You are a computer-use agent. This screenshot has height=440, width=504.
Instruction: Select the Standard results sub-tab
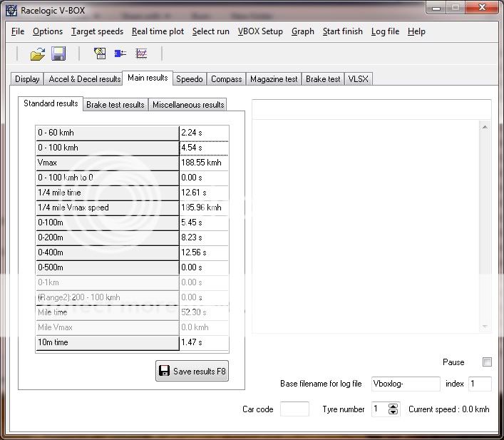(51, 103)
